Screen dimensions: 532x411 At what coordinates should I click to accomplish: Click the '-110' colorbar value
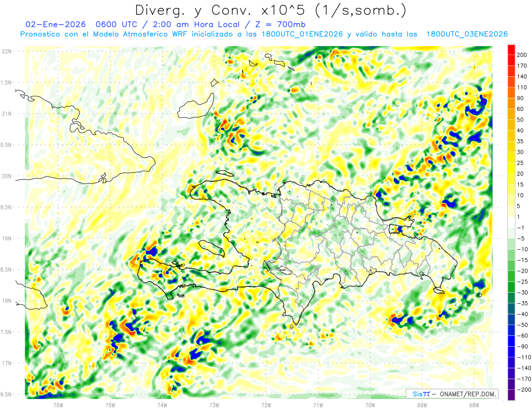tap(524, 357)
